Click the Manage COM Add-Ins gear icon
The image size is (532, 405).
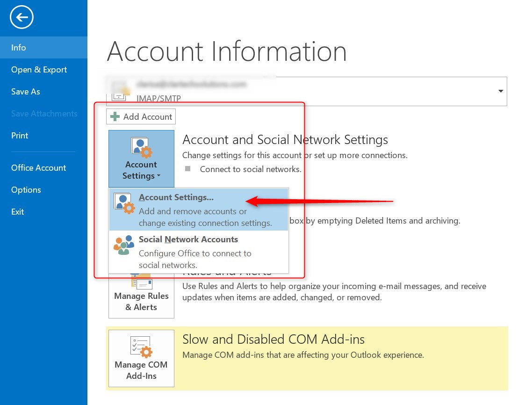[x=141, y=347]
